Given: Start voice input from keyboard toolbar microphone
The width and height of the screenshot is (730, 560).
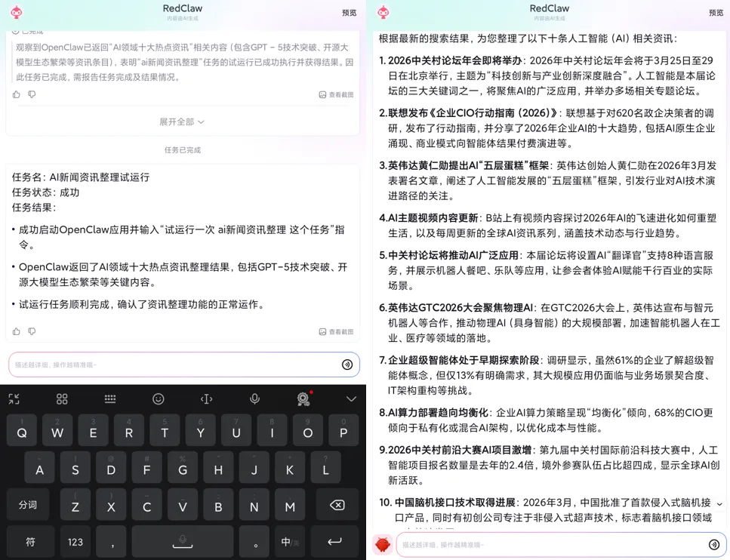Looking at the screenshot, I should pos(254,399).
